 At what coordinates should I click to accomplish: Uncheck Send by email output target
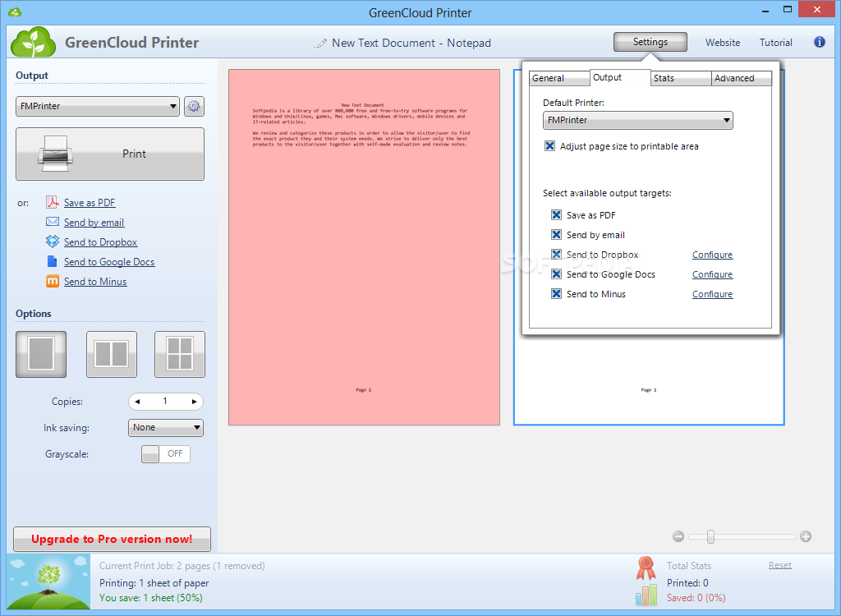[x=556, y=234]
